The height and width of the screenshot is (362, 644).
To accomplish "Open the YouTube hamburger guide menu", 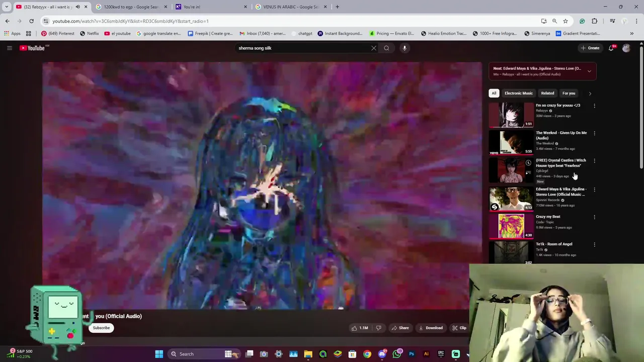I will (9, 48).
